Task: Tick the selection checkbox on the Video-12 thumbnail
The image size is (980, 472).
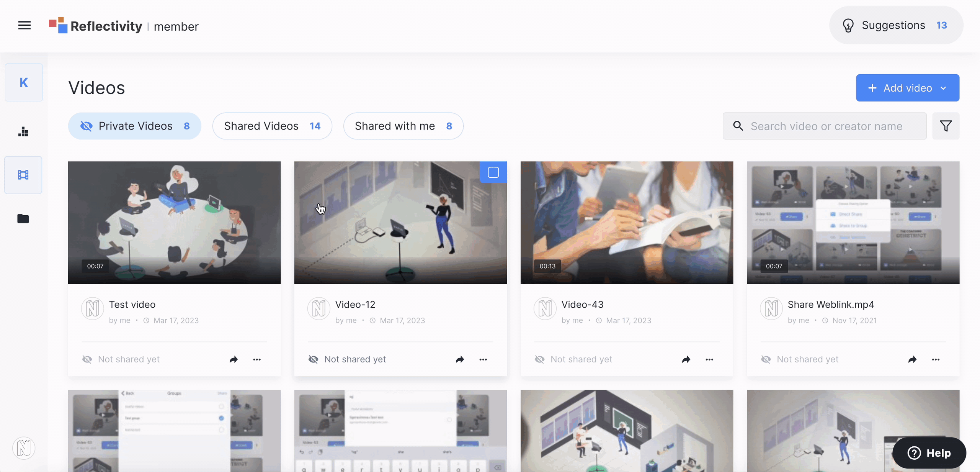Action: (x=493, y=172)
